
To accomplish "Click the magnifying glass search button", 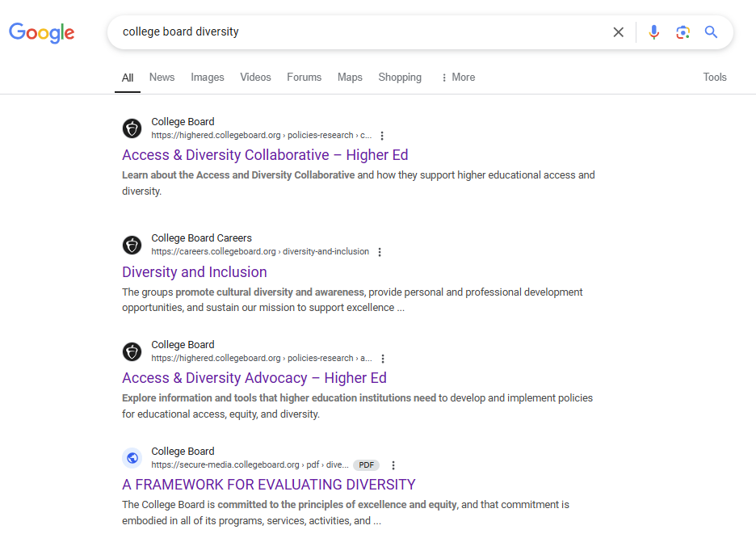I will tap(711, 32).
